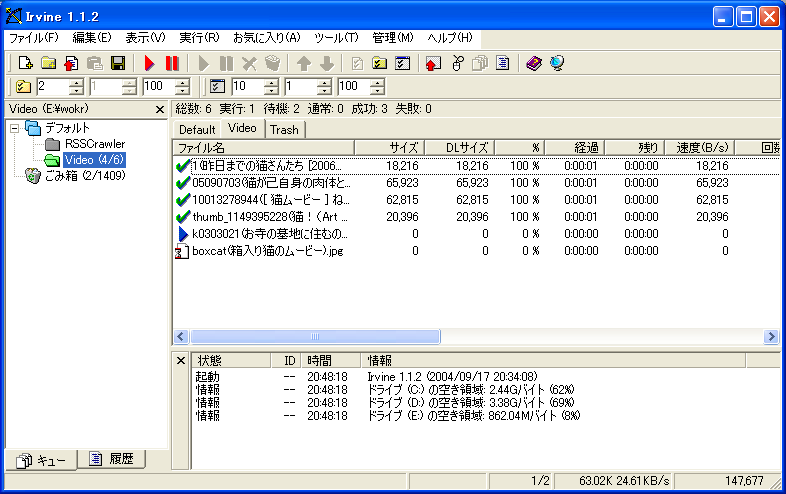Select the Video tab
This screenshot has height=494, width=786.
[x=243, y=128]
